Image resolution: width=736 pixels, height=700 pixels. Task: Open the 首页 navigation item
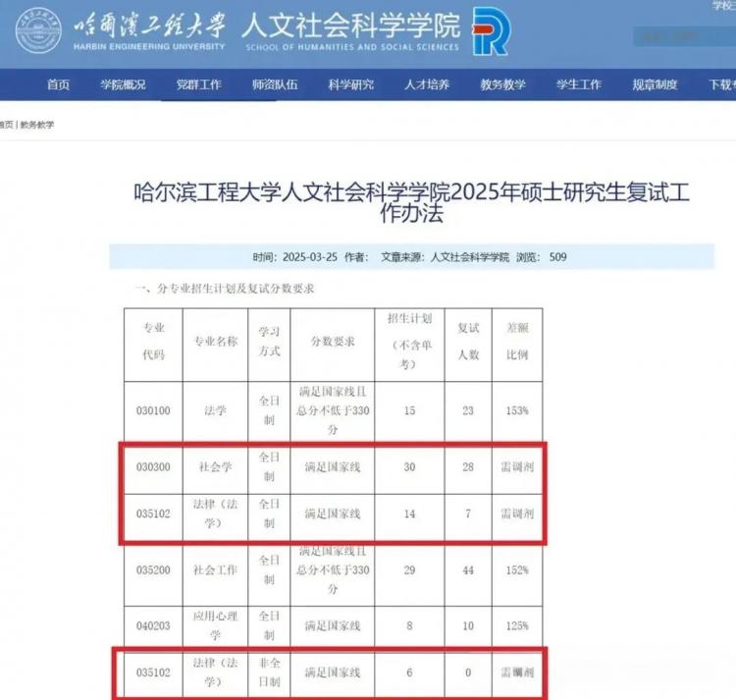pyautogui.click(x=58, y=84)
